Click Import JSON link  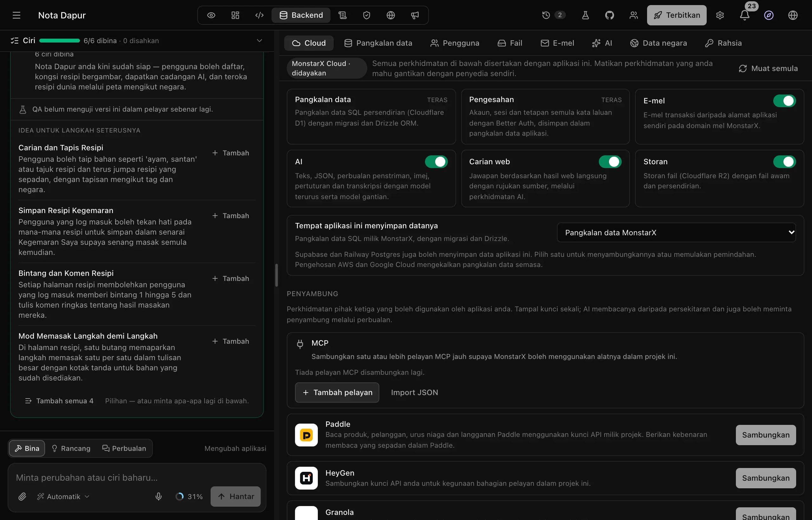[415, 392]
